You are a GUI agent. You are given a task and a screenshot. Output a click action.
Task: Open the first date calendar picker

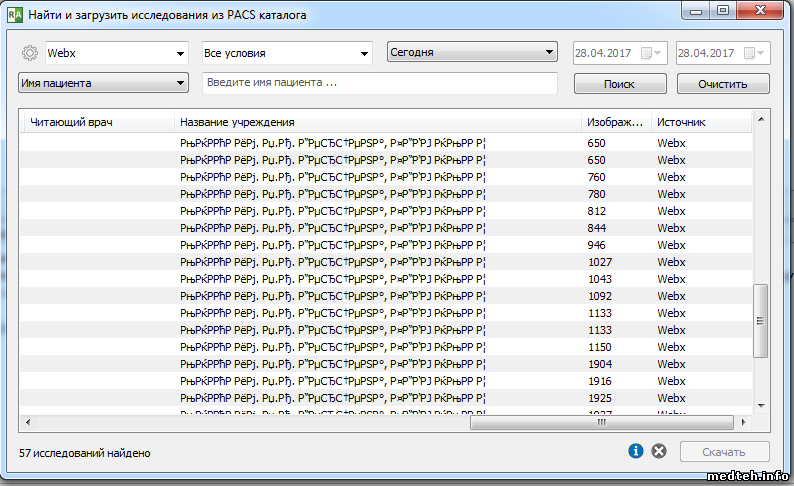click(x=650, y=53)
